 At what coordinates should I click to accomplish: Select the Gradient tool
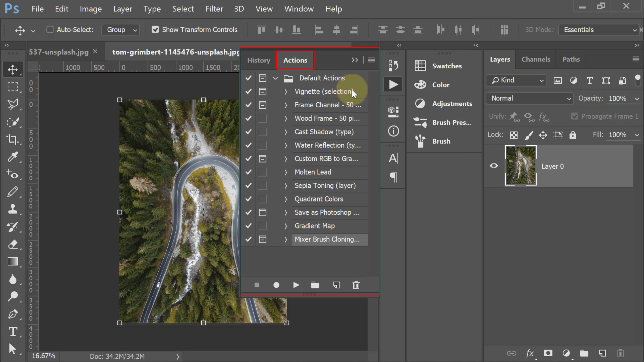point(13,261)
